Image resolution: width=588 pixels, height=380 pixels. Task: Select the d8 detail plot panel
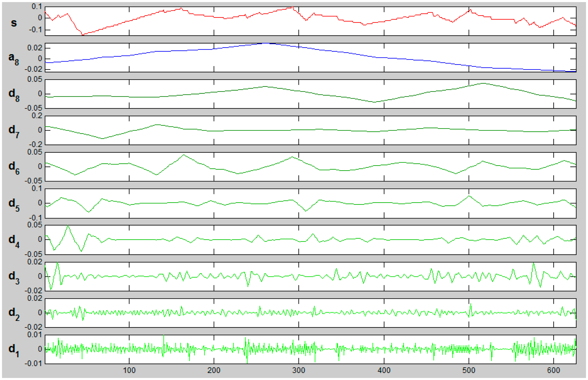coord(310,94)
